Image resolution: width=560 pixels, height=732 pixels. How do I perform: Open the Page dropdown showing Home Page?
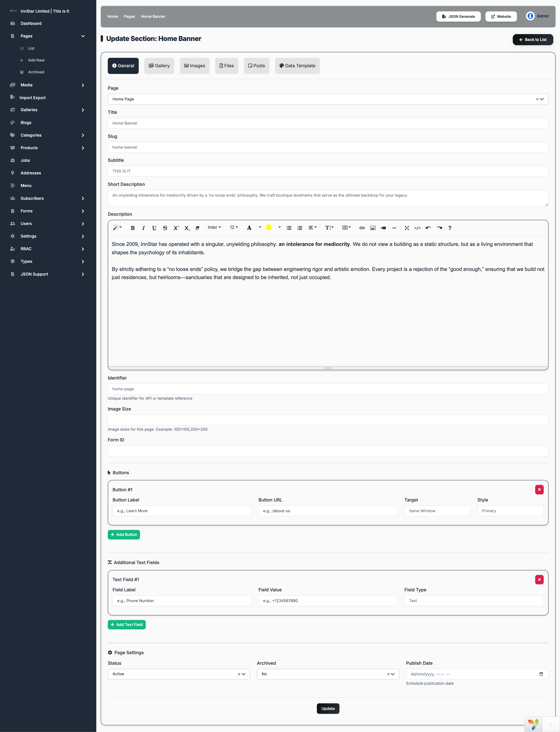coord(328,99)
